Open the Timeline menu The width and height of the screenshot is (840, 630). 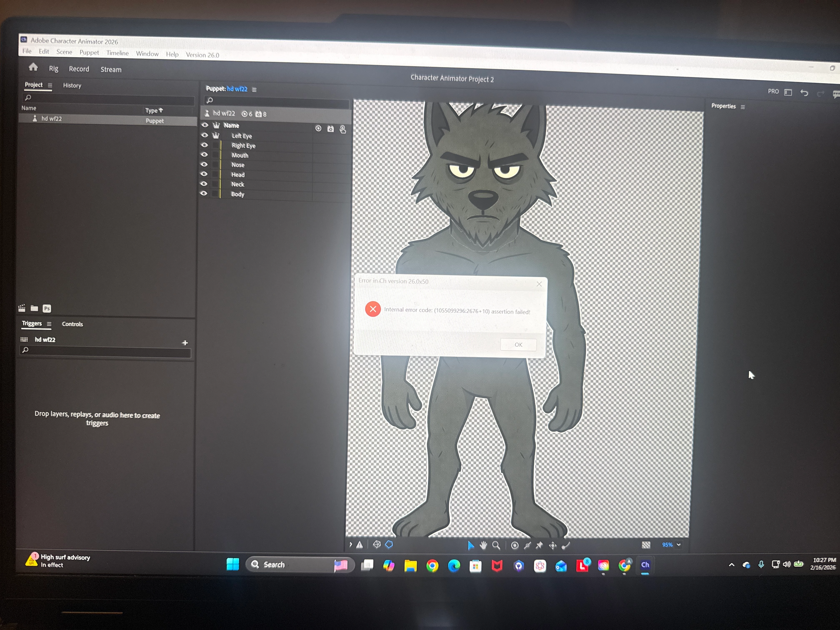[x=117, y=53]
